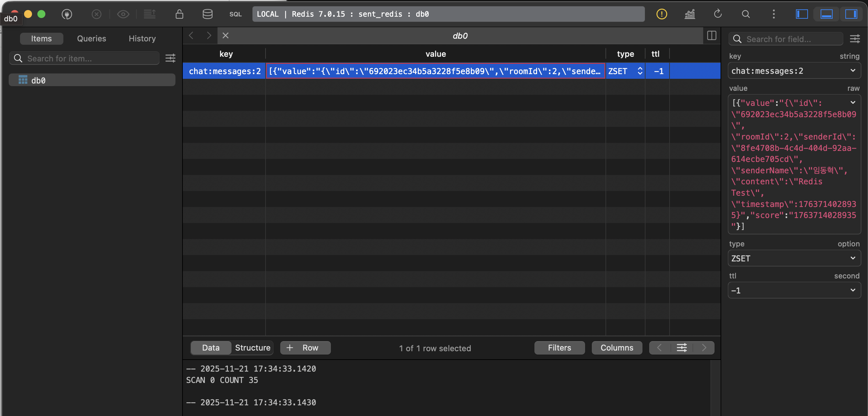Switch to the Queries tab
The height and width of the screenshot is (416, 868).
[x=91, y=38]
